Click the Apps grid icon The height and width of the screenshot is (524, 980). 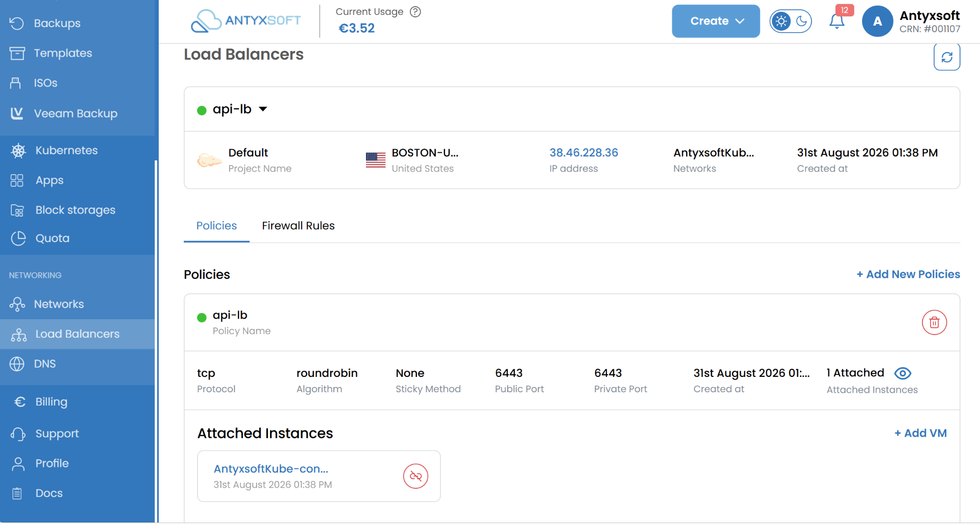(x=17, y=180)
